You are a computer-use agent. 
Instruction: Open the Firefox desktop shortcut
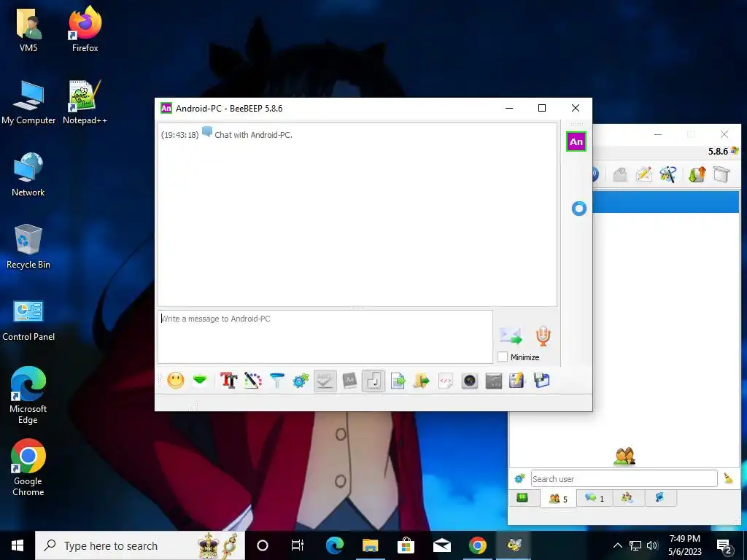click(85, 29)
